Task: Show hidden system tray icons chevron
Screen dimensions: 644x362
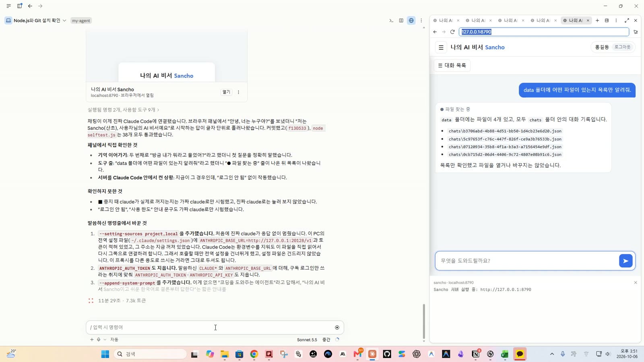Action: [x=552, y=354]
